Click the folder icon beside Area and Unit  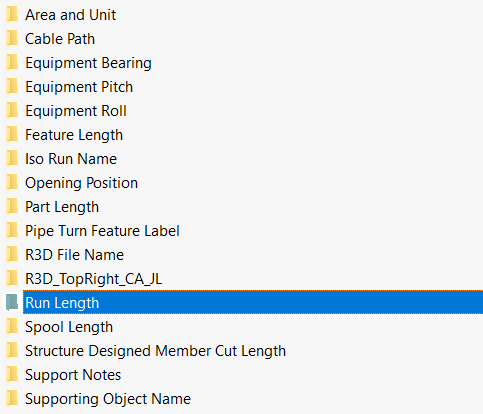point(12,15)
